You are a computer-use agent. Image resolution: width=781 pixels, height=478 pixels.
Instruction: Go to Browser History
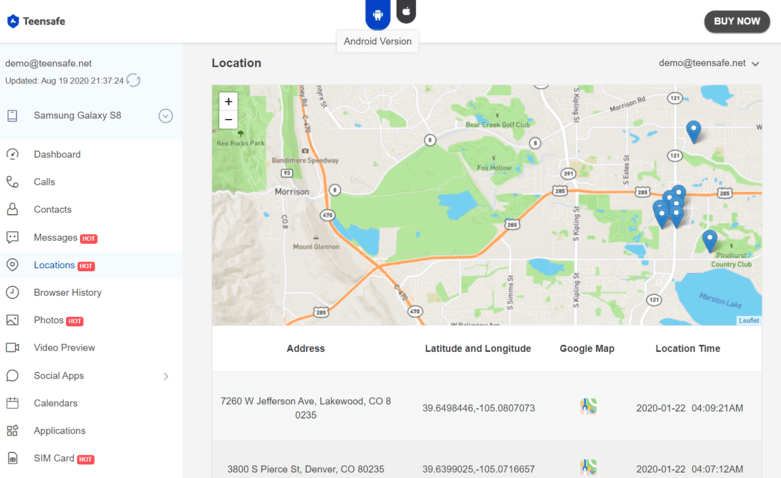coord(67,293)
